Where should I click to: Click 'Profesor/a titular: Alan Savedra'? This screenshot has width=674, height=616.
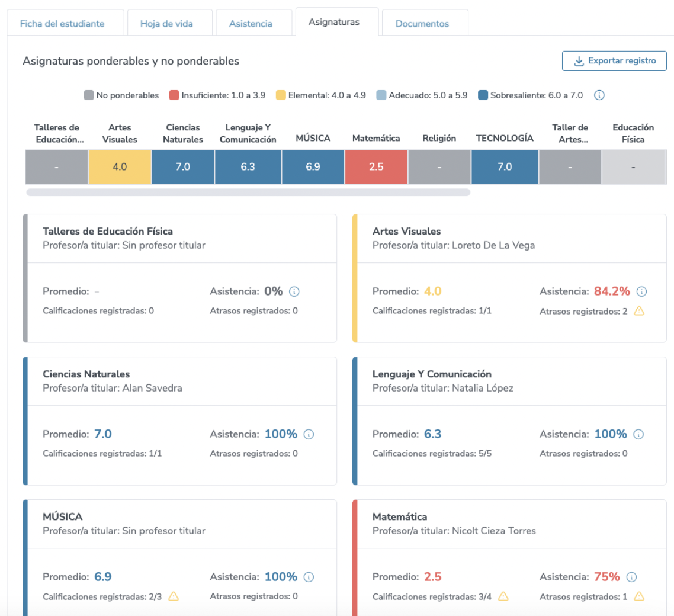click(x=112, y=388)
